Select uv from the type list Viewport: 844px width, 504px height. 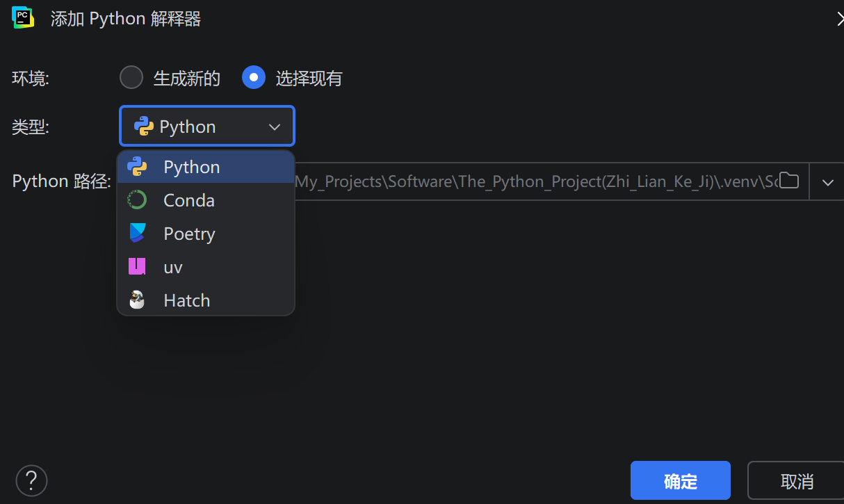pos(206,267)
